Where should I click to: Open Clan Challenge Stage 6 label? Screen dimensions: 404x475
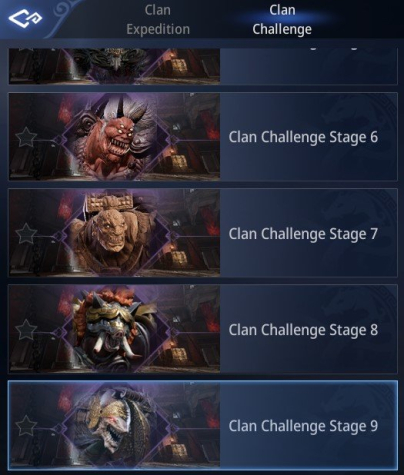click(x=303, y=137)
